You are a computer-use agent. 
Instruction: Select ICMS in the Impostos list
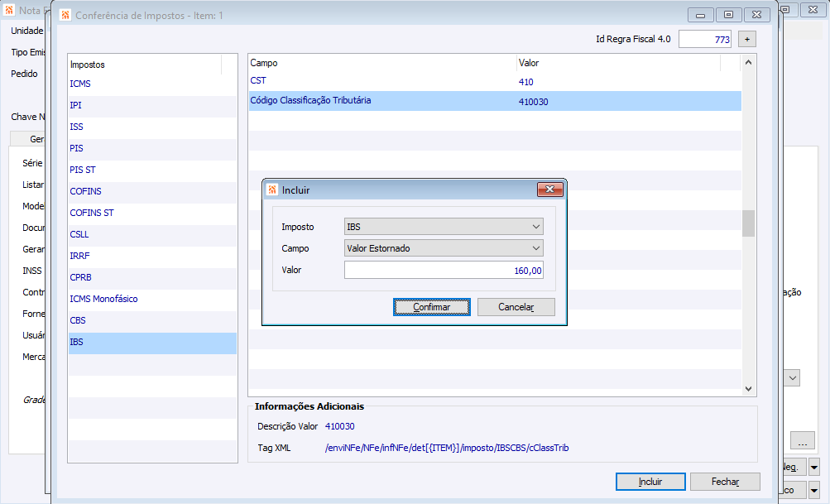click(x=152, y=84)
